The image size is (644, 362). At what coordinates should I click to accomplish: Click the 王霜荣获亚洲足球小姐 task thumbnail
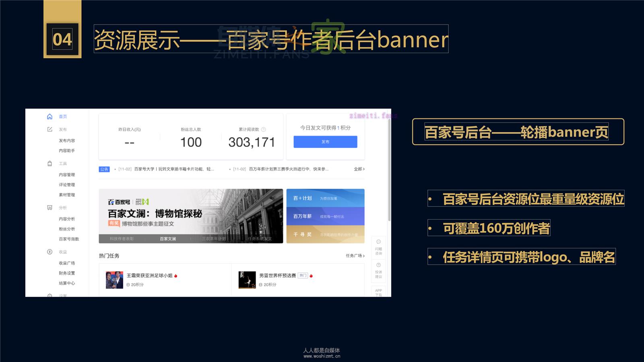tap(114, 280)
